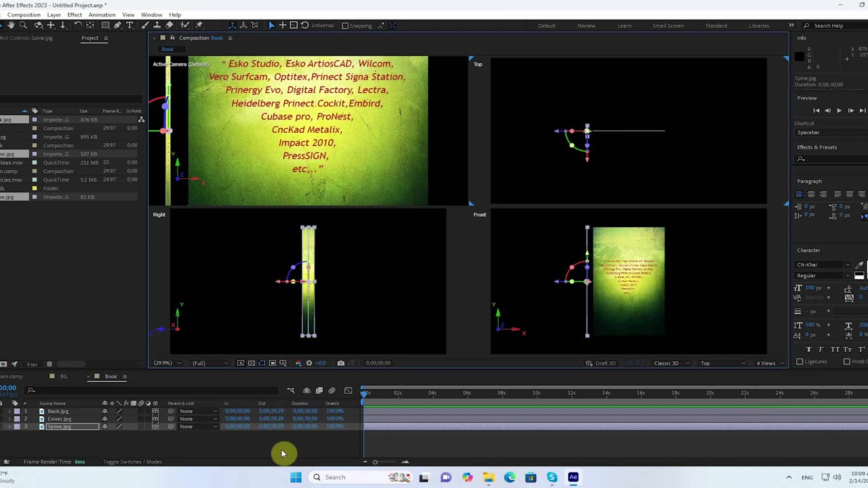Click the Selection arrow gizmo icon
Screen dimensions: 868x488
(x=272, y=25)
